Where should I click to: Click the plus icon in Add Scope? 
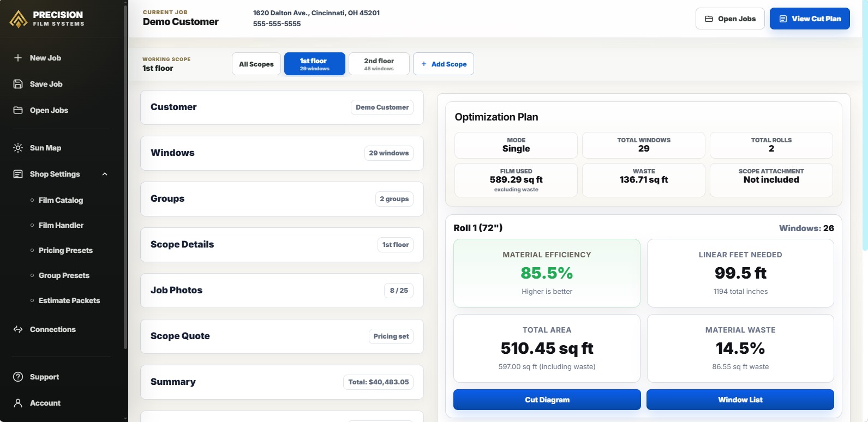click(x=424, y=64)
